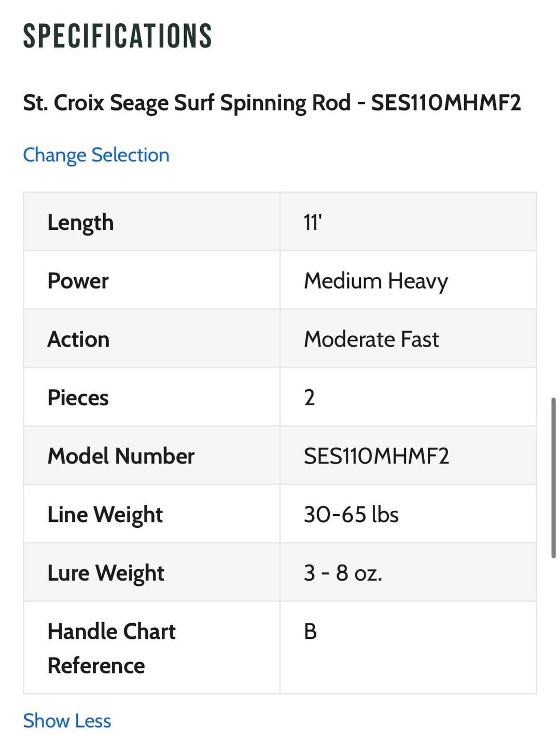
Task: Collapse specs with Show Less
Action: point(67,721)
